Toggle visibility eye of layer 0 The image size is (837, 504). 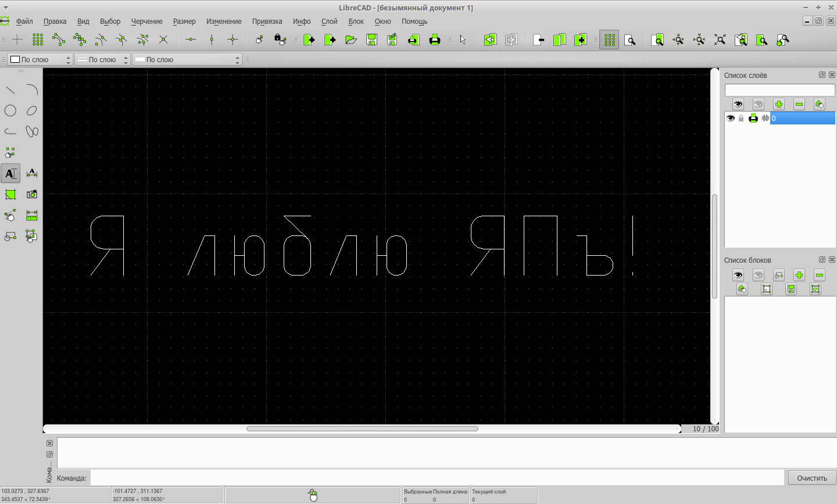coord(731,118)
